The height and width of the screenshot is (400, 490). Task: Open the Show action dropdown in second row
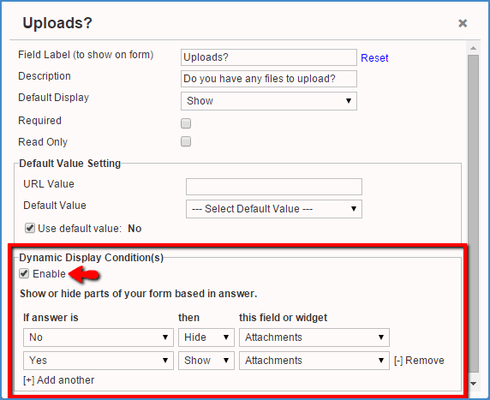point(206,360)
